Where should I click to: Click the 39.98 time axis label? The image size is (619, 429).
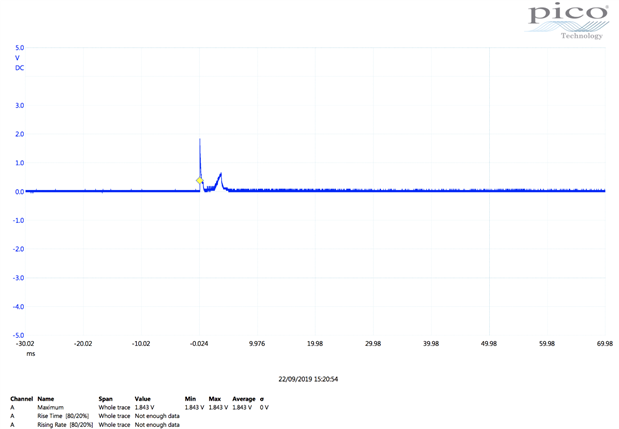pos(431,344)
